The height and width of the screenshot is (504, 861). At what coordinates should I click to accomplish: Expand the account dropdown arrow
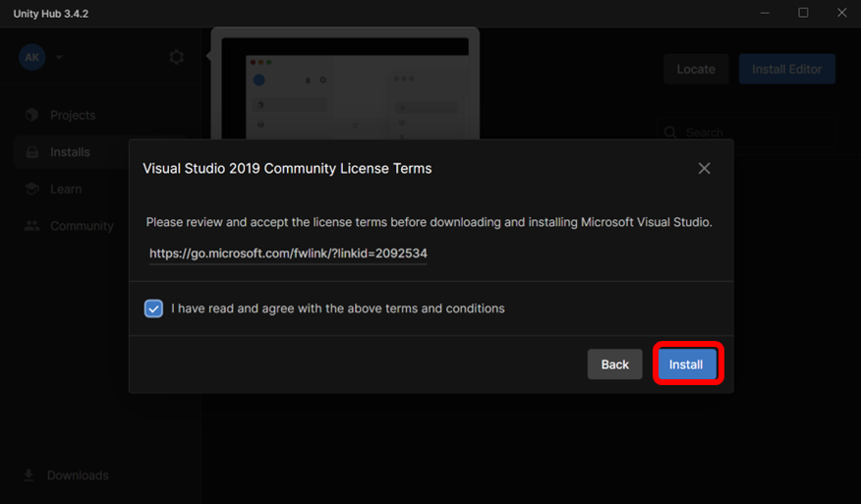(x=59, y=57)
